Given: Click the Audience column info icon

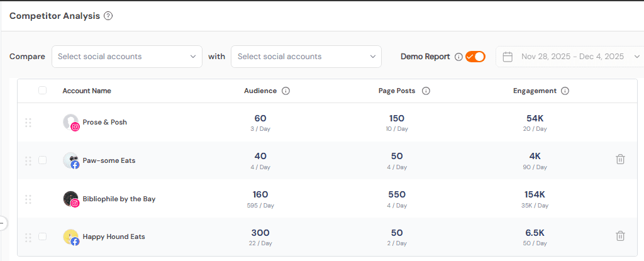Looking at the screenshot, I should click(286, 91).
